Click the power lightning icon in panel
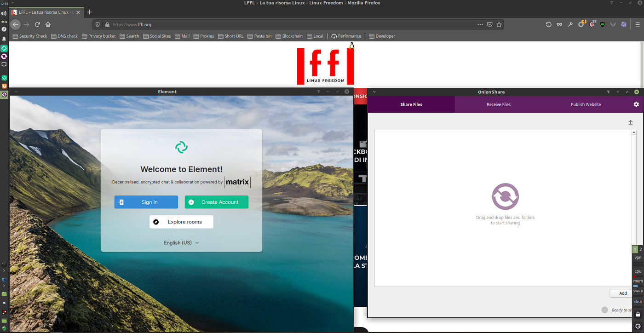The height and width of the screenshot is (333, 644). tap(4, 29)
